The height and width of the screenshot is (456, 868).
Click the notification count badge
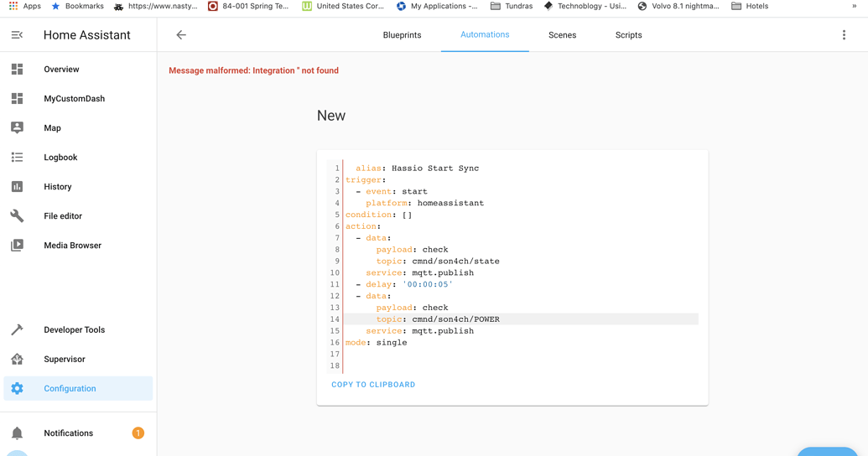coord(138,433)
